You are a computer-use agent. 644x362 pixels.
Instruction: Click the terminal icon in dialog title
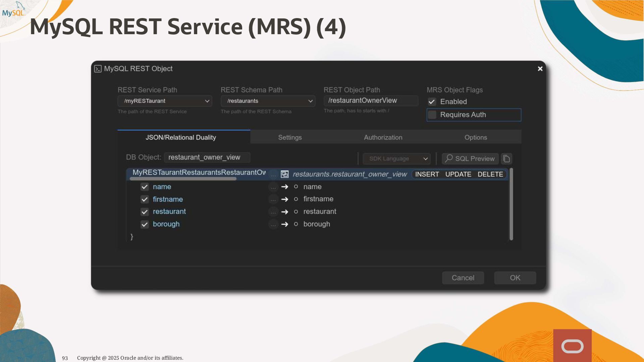click(98, 69)
